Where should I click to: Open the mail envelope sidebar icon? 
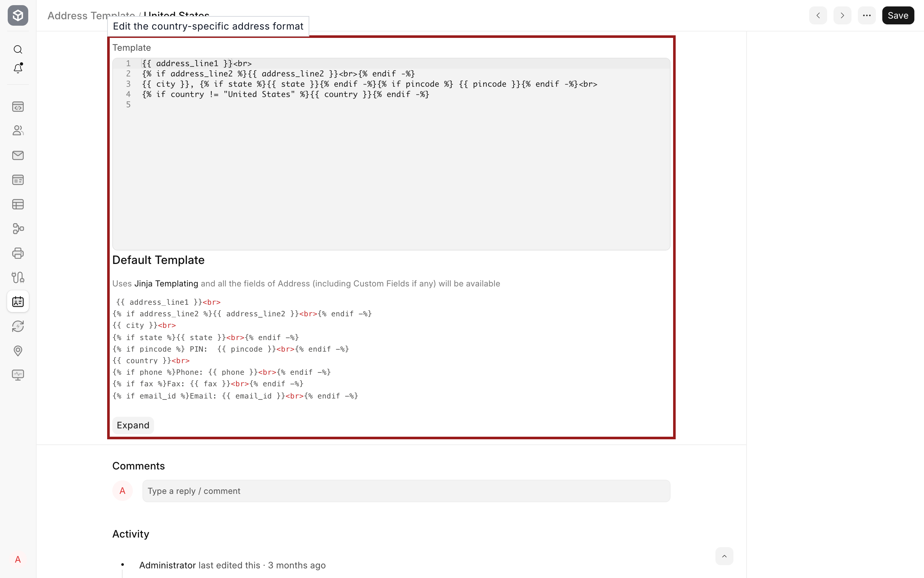click(18, 155)
